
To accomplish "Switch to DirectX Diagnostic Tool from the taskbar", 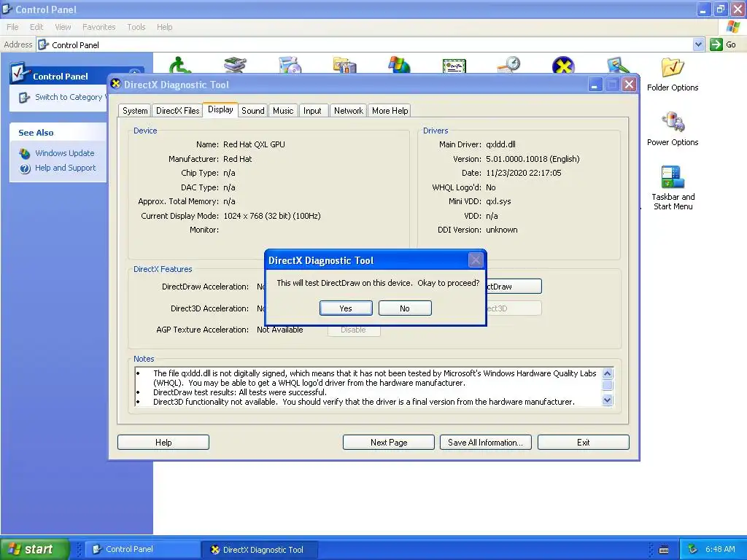I will click(259, 550).
